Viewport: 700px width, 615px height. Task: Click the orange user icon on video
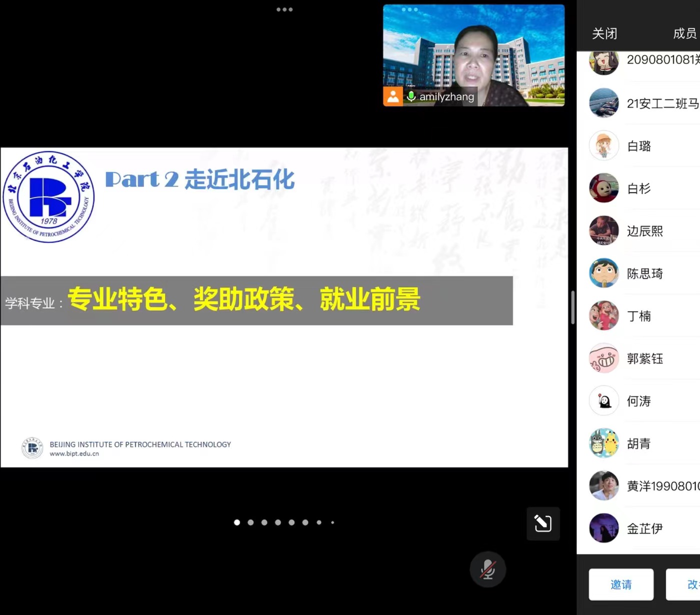click(393, 97)
